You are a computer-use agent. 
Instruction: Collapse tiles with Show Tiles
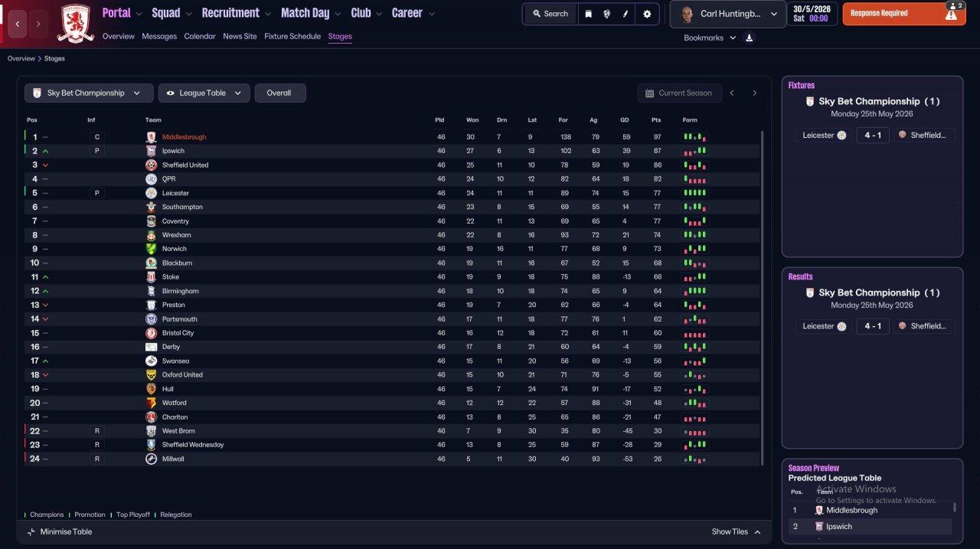[x=736, y=532]
